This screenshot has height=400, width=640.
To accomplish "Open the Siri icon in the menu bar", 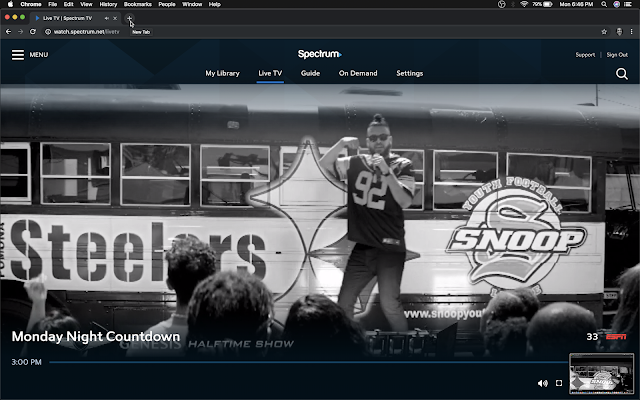I will 616,4.
